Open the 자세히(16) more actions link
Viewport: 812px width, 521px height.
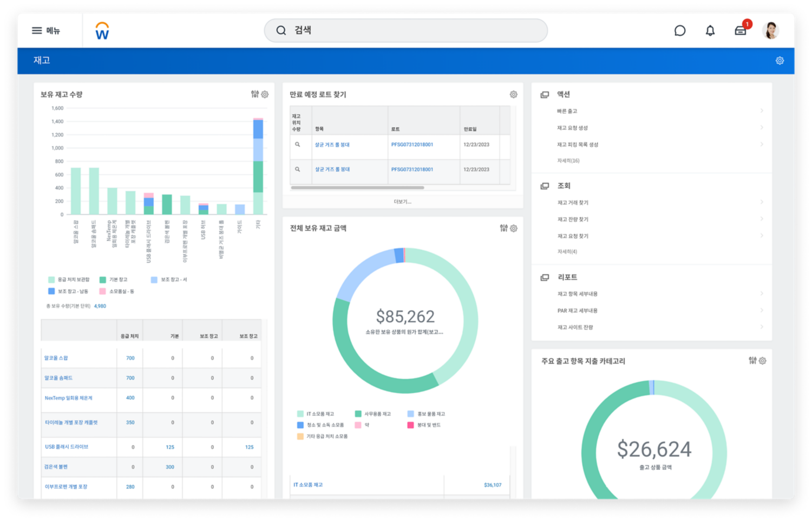pyautogui.click(x=568, y=161)
